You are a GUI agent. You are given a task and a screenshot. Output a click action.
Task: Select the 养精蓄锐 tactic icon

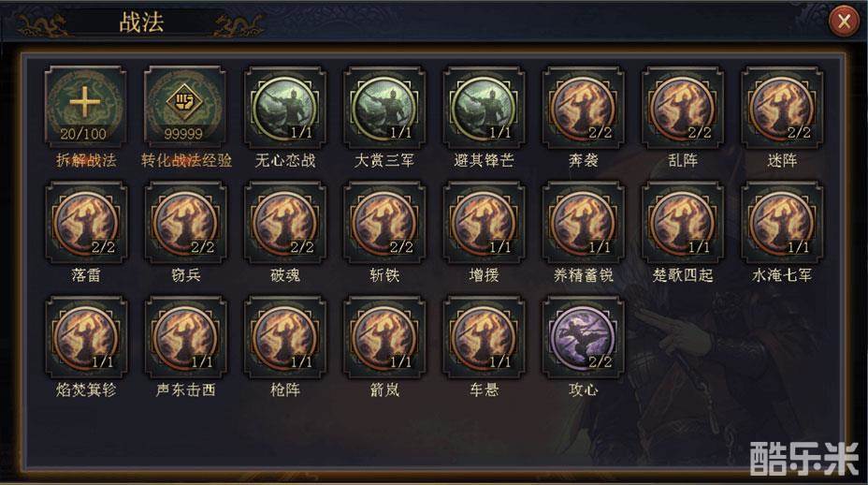click(x=583, y=222)
